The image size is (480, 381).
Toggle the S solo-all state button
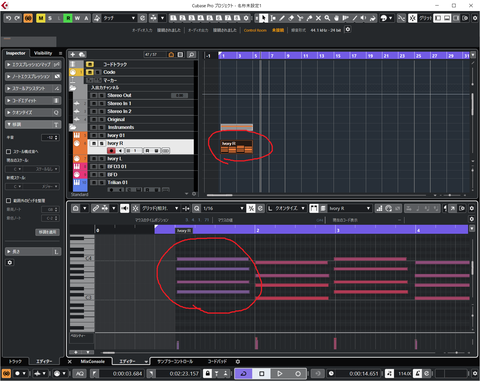click(x=50, y=18)
